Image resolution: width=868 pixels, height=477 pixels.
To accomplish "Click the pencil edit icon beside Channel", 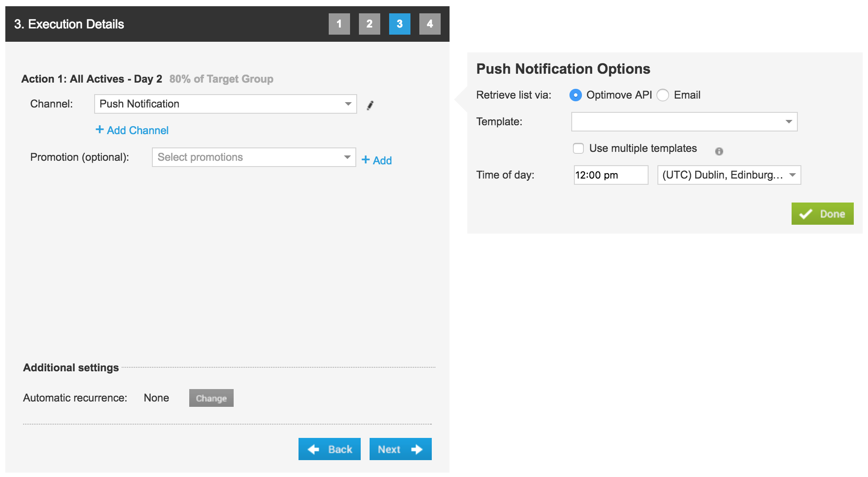I will coord(370,105).
